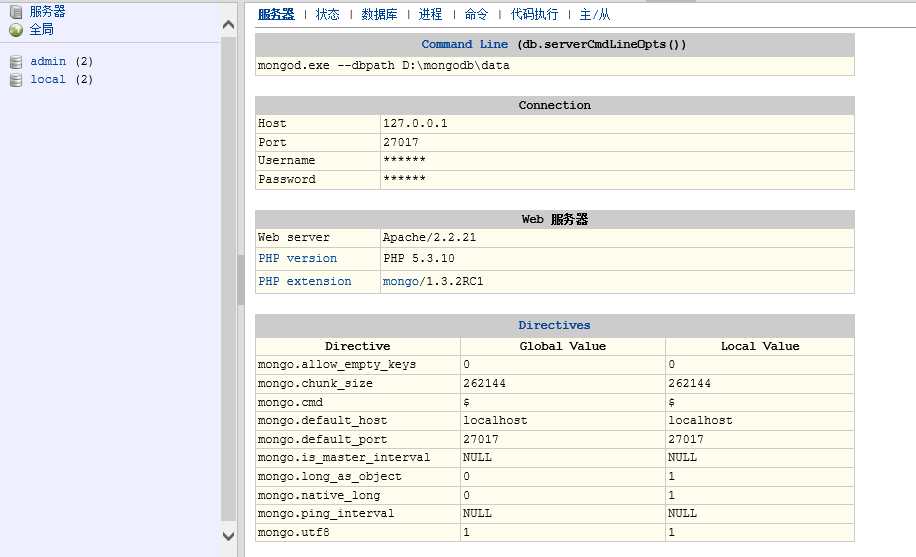Select the local database in the sidebar
Screen dimensions: 916x557
point(48,79)
